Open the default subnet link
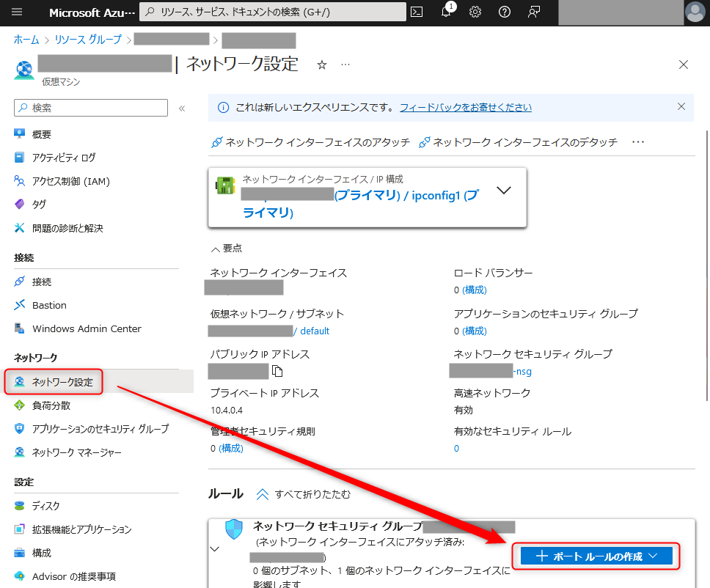710x588 pixels. pos(315,331)
